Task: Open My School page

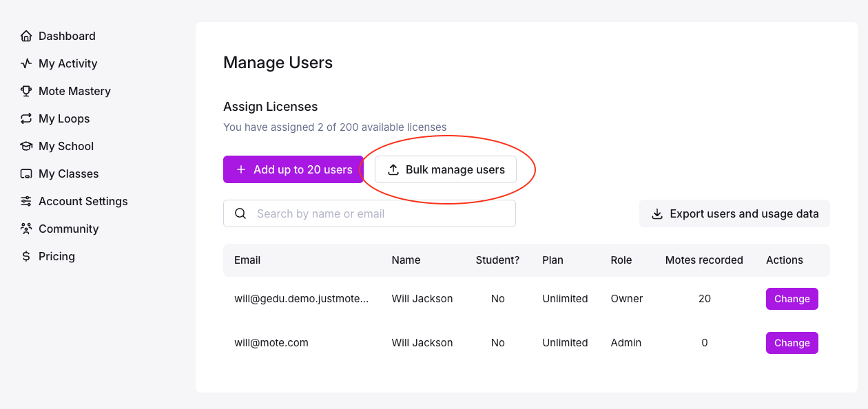Action: (x=66, y=146)
